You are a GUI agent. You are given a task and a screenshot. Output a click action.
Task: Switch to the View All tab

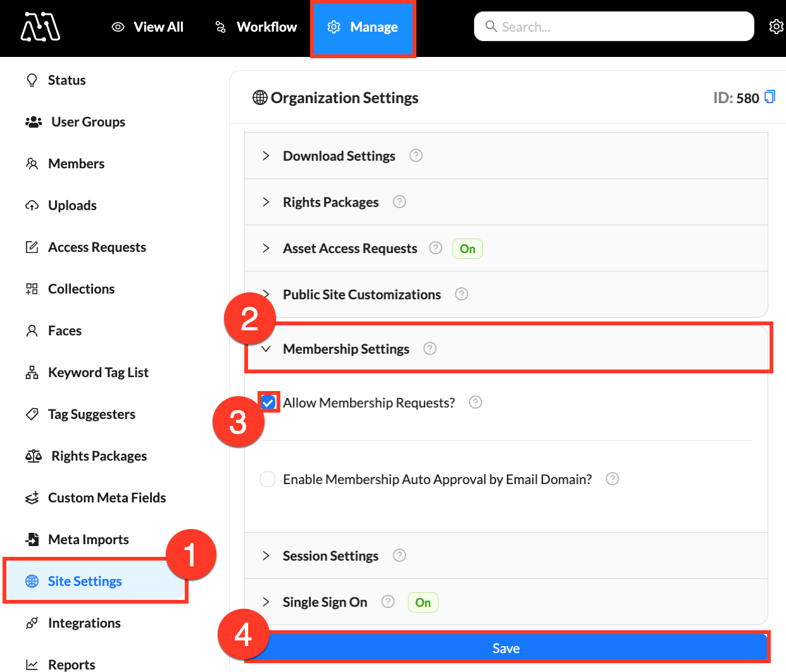tap(147, 27)
